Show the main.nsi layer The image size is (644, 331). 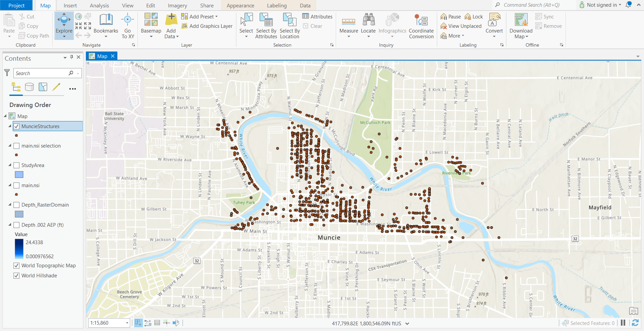click(x=16, y=185)
